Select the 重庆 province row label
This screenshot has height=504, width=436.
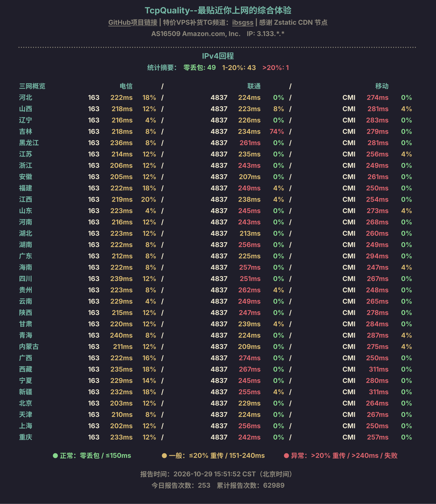coord(26,437)
